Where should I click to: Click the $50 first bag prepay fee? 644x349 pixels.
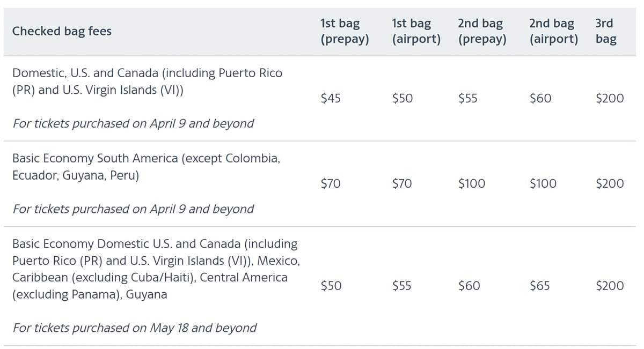331,286
